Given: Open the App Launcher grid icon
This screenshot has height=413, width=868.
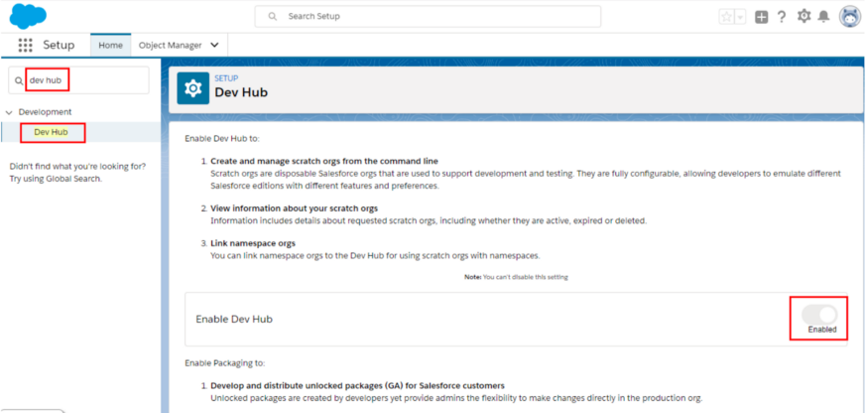Looking at the screenshot, I should [26, 45].
